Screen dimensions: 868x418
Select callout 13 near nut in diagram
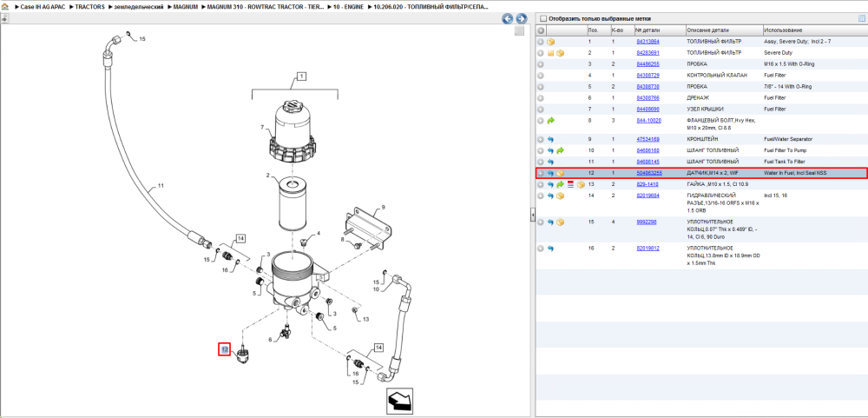(x=366, y=319)
